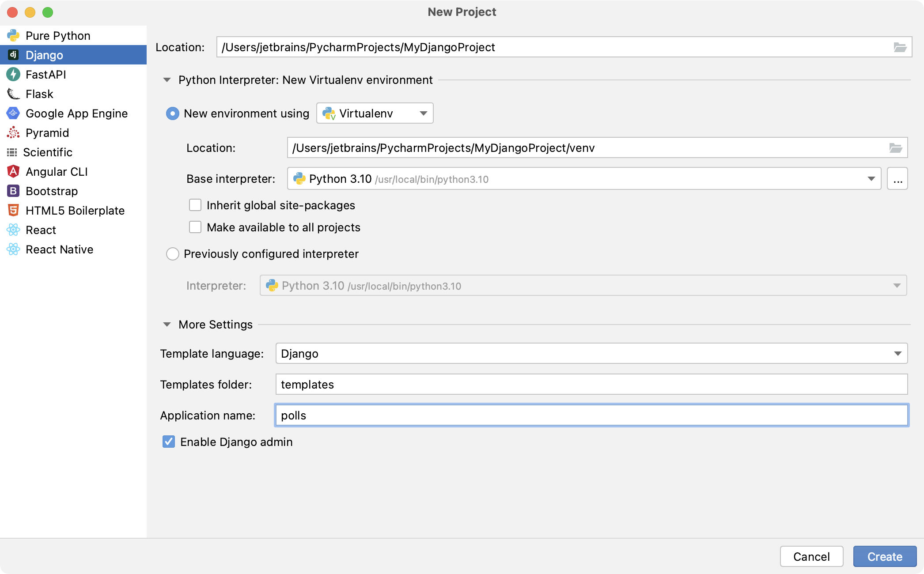Expand the Template language dropdown
The height and width of the screenshot is (574, 924).
pyautogui.click(x=897, y=353)
